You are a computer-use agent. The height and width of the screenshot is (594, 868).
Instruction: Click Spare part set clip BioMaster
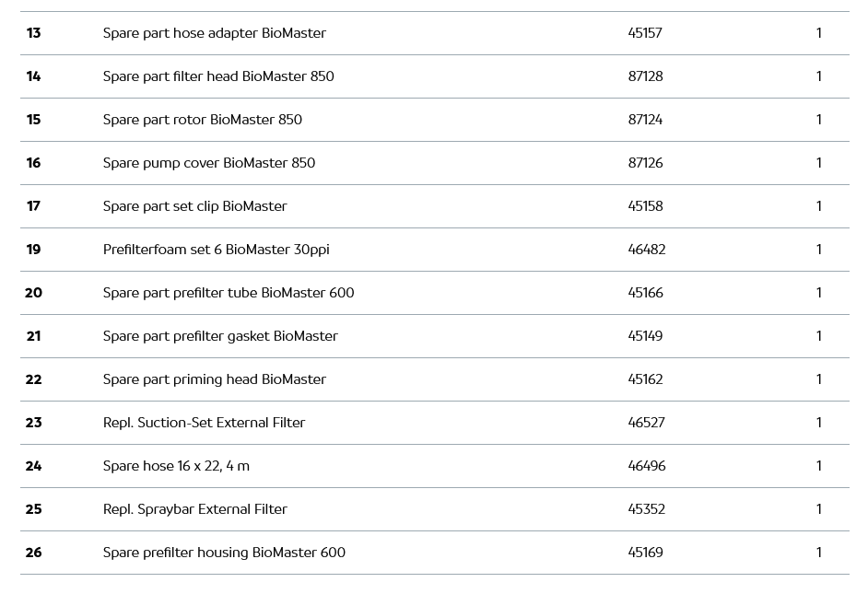tap(194, 206)
